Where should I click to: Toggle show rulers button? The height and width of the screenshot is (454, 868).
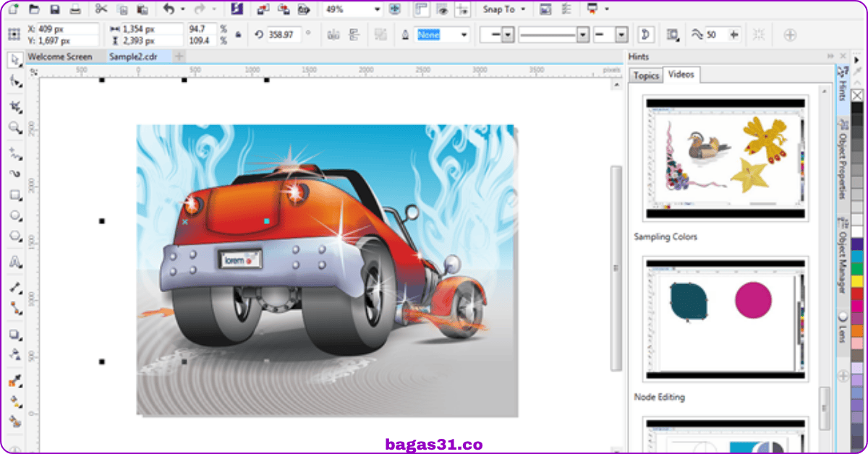point(421,9)
